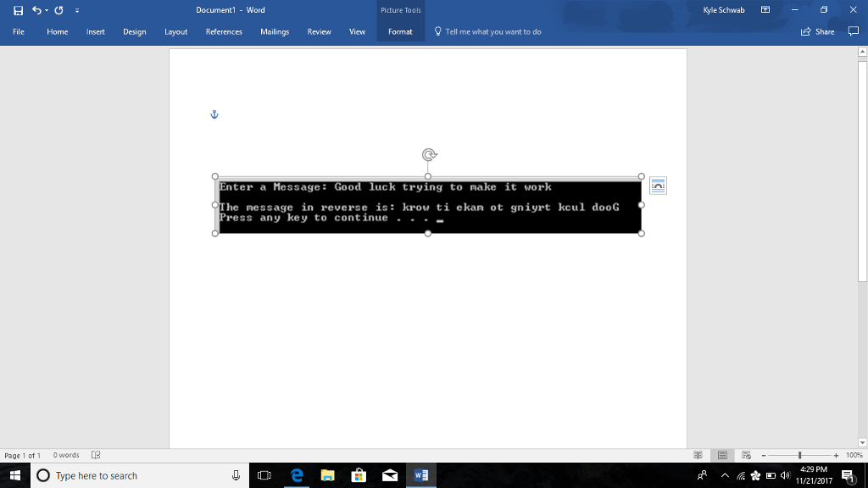This screenshot has height=488, width=868.
Task: Switch to Read Mode in the status bar
Action: pyautogui.click(x=698, y=455)
